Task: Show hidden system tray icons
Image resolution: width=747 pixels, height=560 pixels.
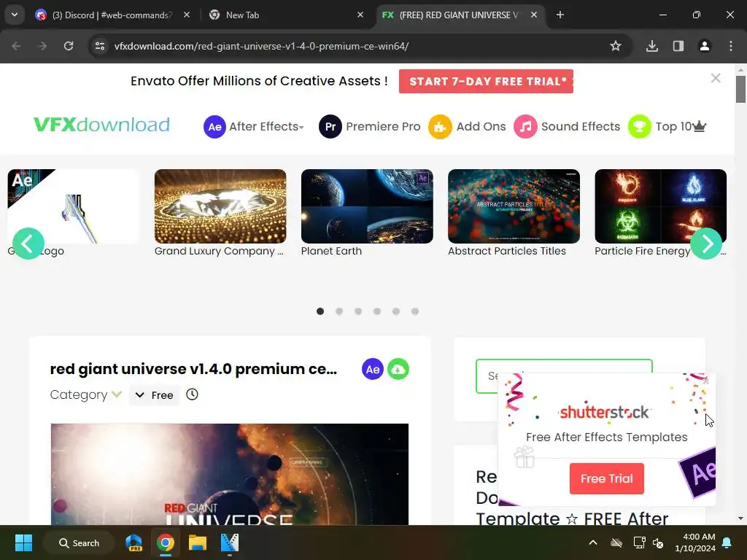Action: coord(593,542)
